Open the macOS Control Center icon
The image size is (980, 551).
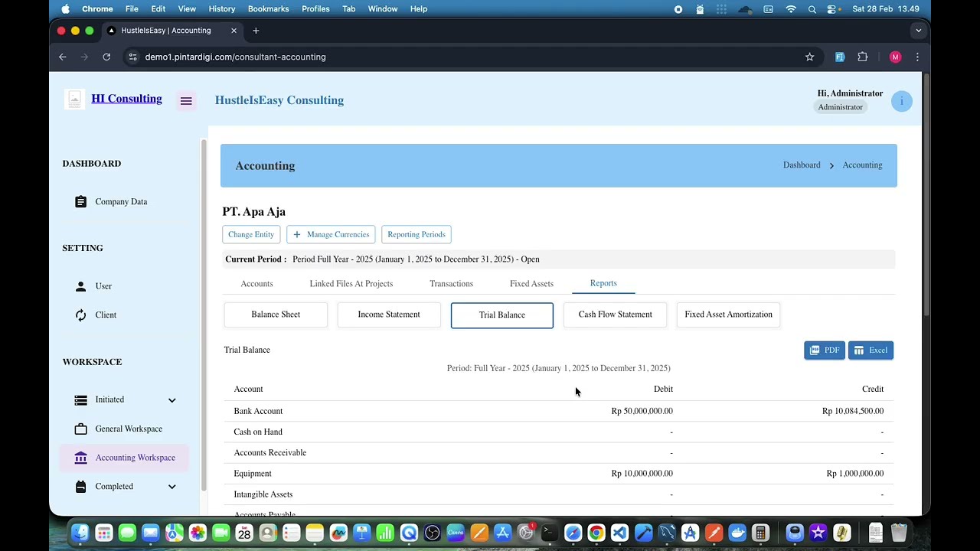(x=832, y=9)
